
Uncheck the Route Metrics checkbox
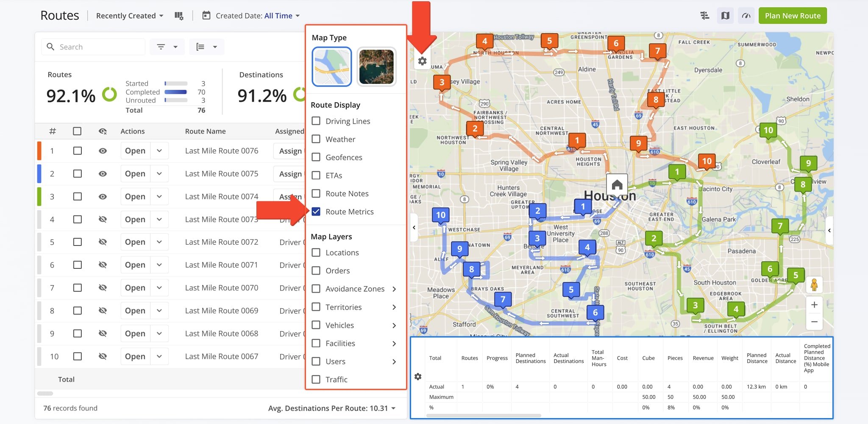[316, 212]
